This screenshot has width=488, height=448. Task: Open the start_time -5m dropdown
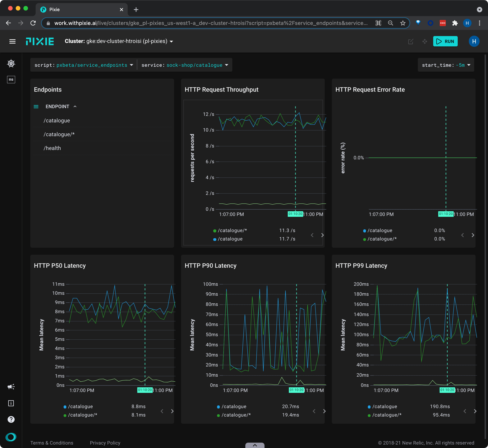click(x=446, y=65)
